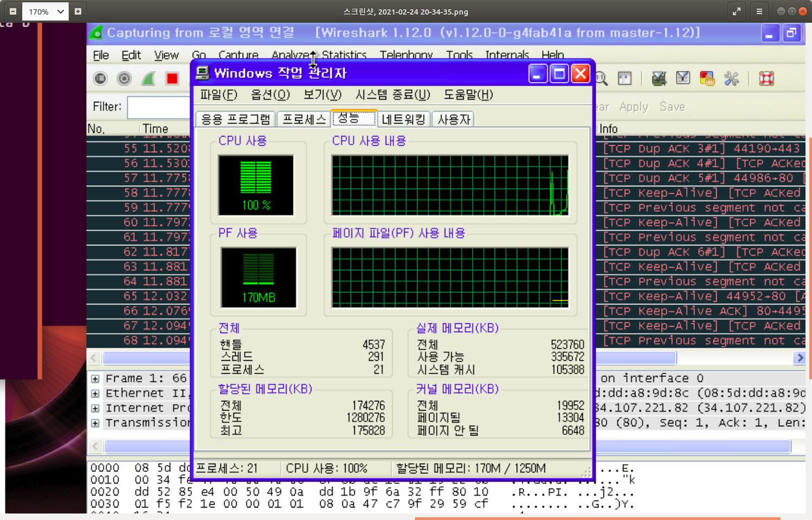The image size is (812, 520).
Task: Click Wireshark's list capture interfaces icon
Action: (100, 79)
